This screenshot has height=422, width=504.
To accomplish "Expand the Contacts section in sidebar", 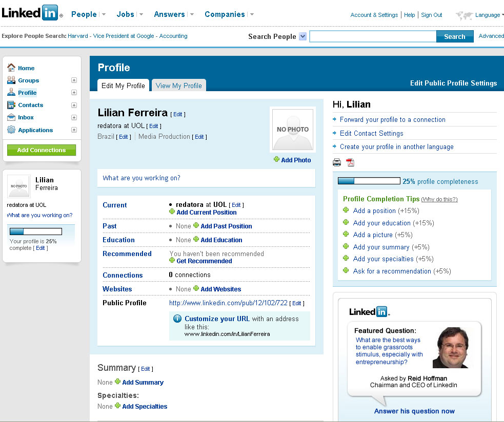I will pyautogui.click(x=74, y=105).
